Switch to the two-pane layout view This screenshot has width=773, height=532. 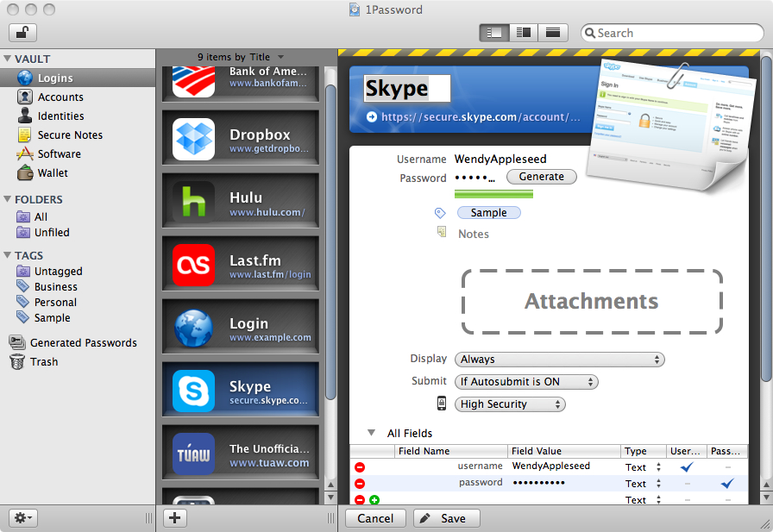click(523, 32)
